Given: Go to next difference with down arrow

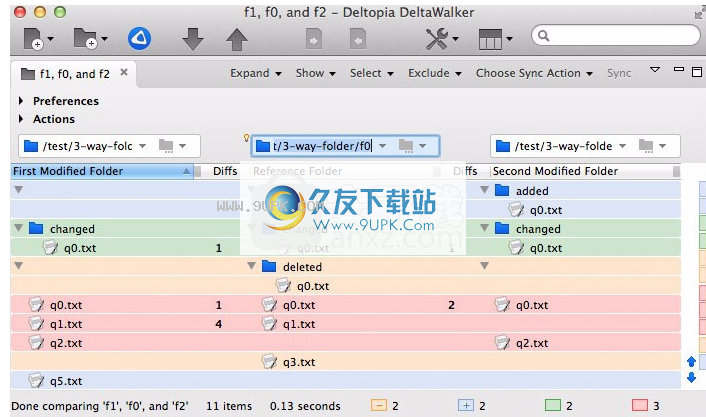Looking at the screenshot, I should [193, 39].
